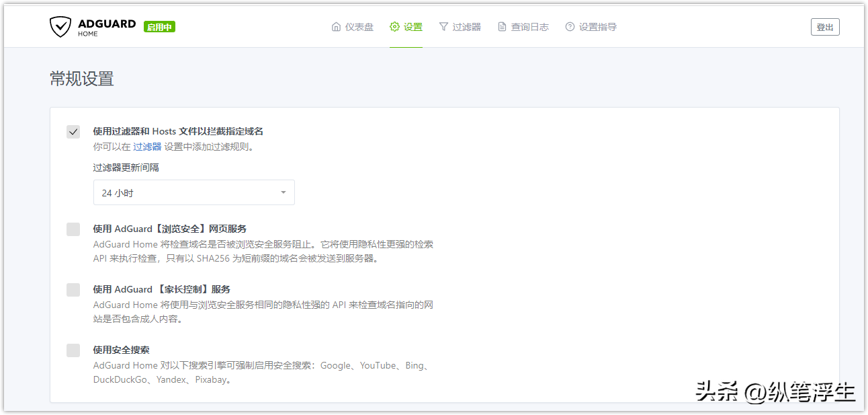Follow the blue 过滤器 link in the description
868x415 pixels.
[x=147, y=147]
